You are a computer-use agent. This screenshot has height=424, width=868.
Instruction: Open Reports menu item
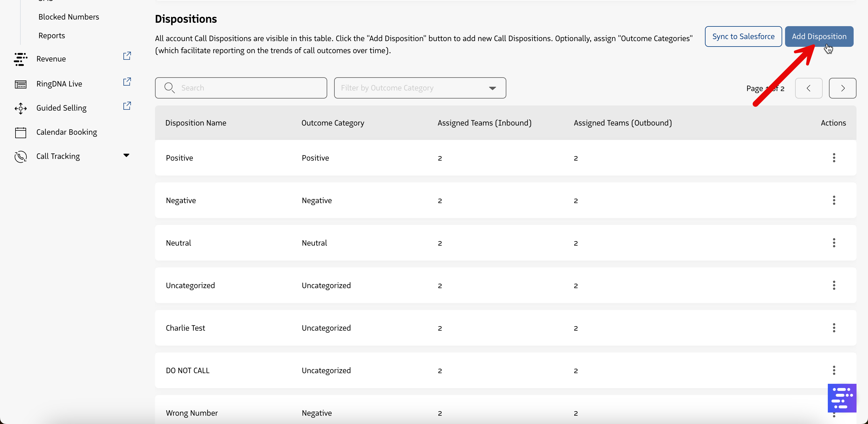[x=52, y=36]
